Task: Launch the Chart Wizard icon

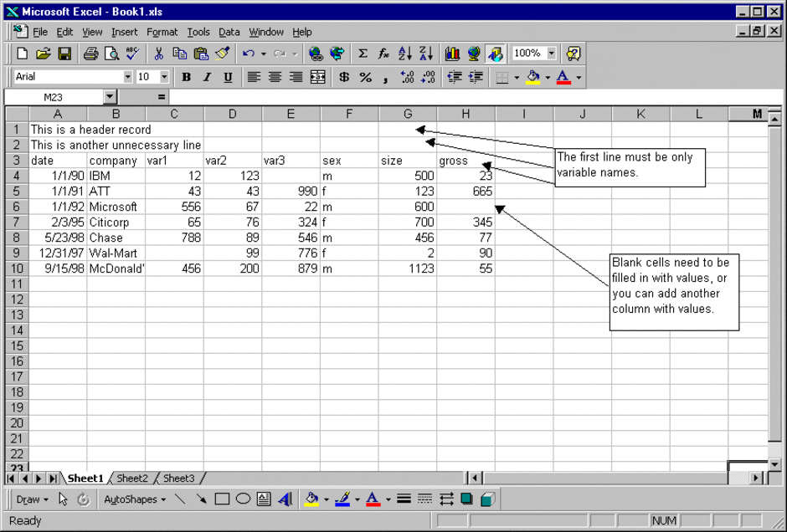Action: [x=452, y=54]
